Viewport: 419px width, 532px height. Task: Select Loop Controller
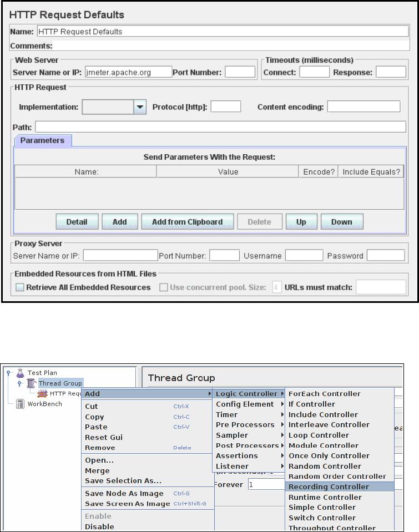pos(340,435)
